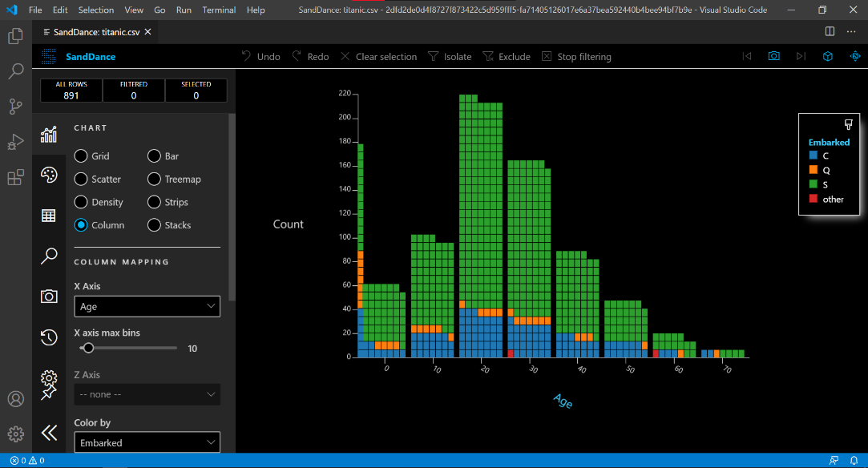Open the Explorer view in activity bar

click(15, 37)
